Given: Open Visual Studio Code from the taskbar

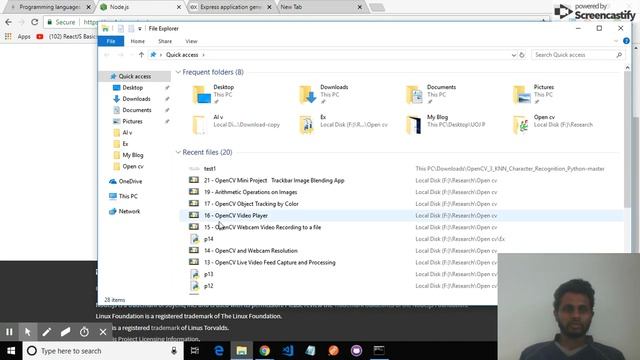Looking at the screenshot, I should coord(288,351).
